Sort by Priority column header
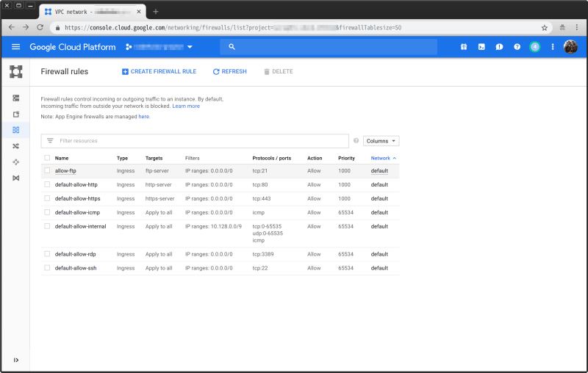 [346, 158]
